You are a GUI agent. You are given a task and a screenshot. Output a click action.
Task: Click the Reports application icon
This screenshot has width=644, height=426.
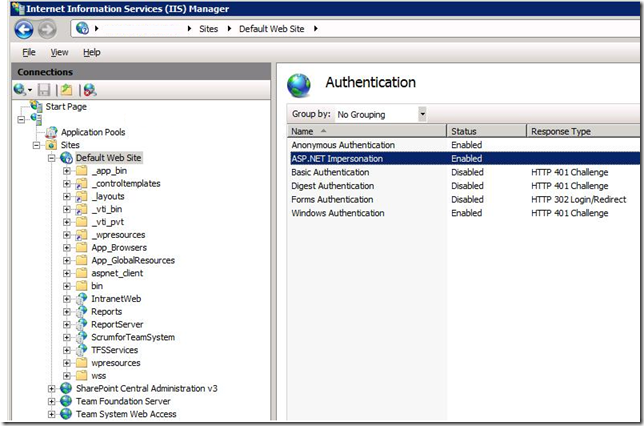click(x=82, y=311)
